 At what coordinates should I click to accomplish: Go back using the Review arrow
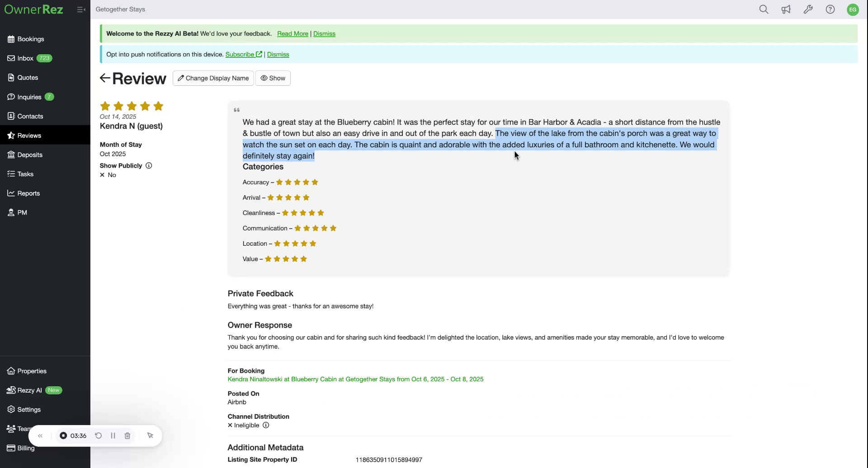click(105, 78)
